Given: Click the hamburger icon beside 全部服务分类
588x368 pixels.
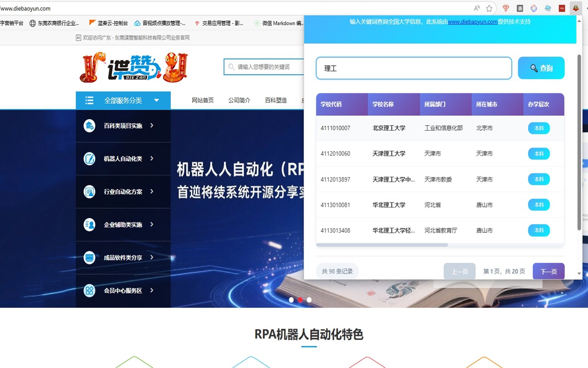Looking at the screenshot, I should coord(90,100).
